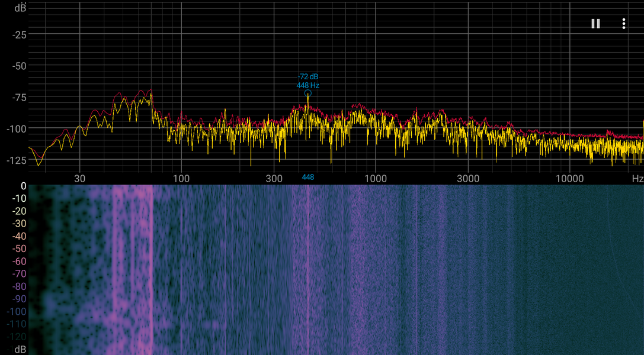This screenshot has width=644, height=355.
Task: Click the spectrogram legend value -90
Action: (19, 299)
